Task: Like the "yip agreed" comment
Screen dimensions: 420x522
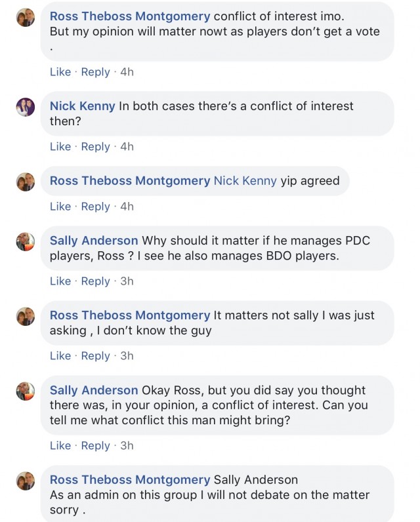Action: 60,207
